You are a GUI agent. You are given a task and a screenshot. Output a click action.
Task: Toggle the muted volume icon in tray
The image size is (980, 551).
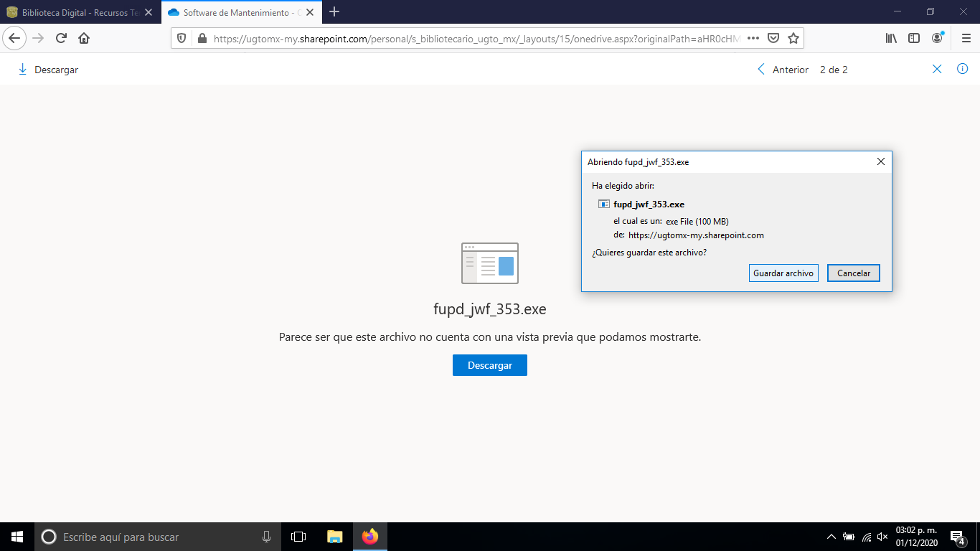(882, 537)
